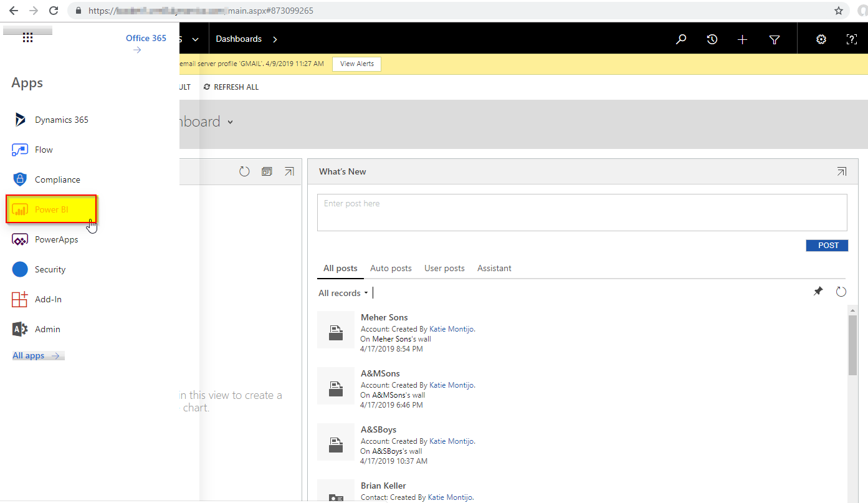The height and width of the screenshot is (503, 868).
Task: Click browser forward arrow
Action: (x=34, y=11)
